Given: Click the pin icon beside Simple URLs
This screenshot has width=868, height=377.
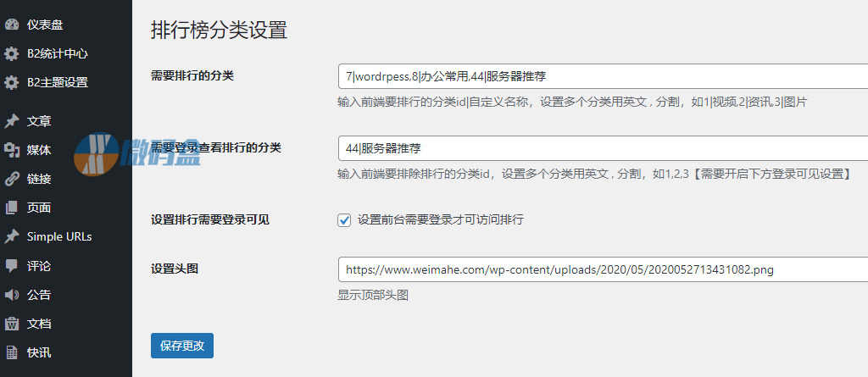Looking at the screenshot, I should coord(12,236).
